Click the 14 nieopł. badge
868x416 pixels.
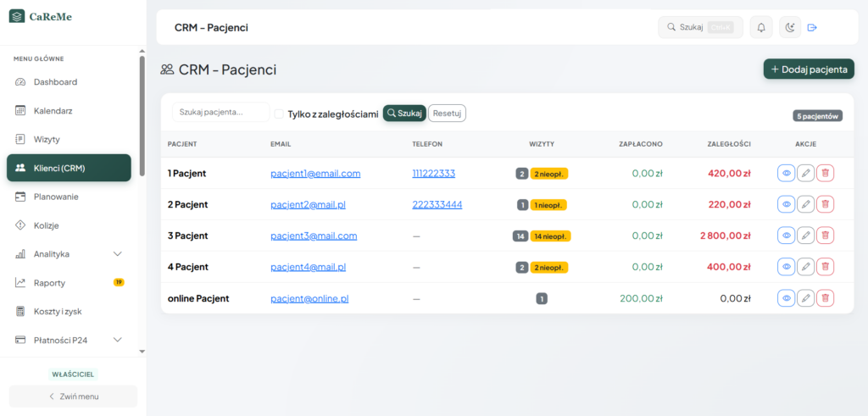point(550,236)
